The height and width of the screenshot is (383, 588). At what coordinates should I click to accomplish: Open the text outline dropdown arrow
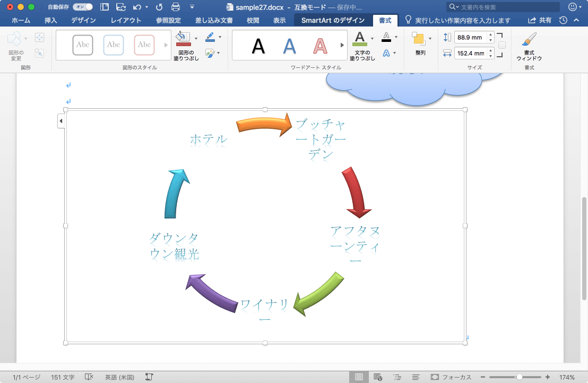(396, 37)
